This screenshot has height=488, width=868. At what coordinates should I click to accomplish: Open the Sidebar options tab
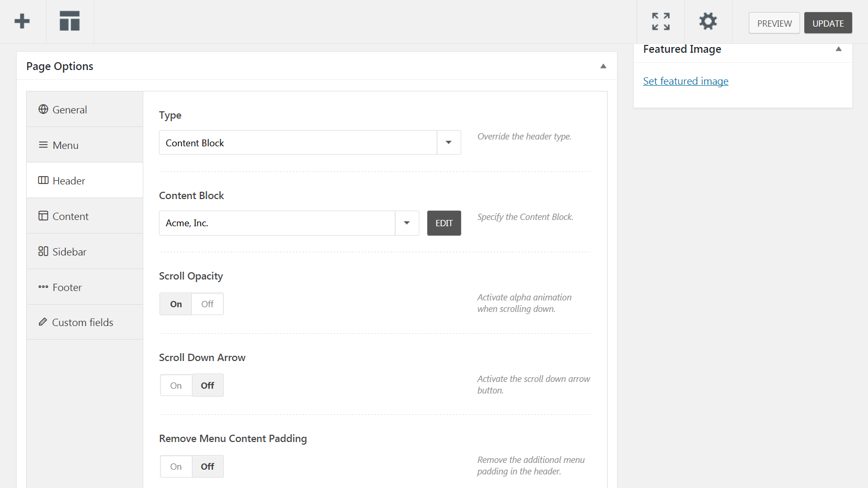click(x=85, y=251)
